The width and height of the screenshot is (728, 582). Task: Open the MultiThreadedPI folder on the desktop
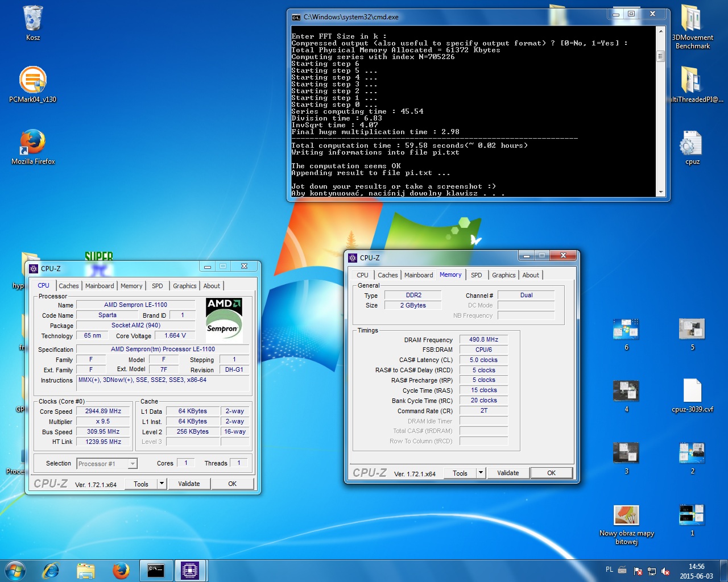[x=692, y=84]
